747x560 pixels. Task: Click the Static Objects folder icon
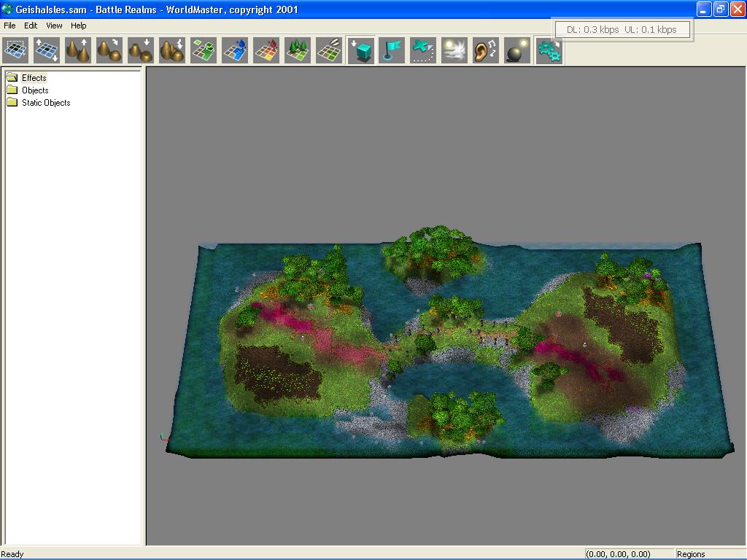12,102
